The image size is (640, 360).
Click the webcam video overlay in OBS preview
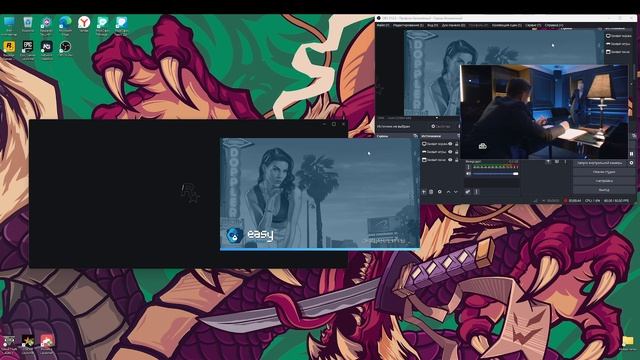click(544, 111)
